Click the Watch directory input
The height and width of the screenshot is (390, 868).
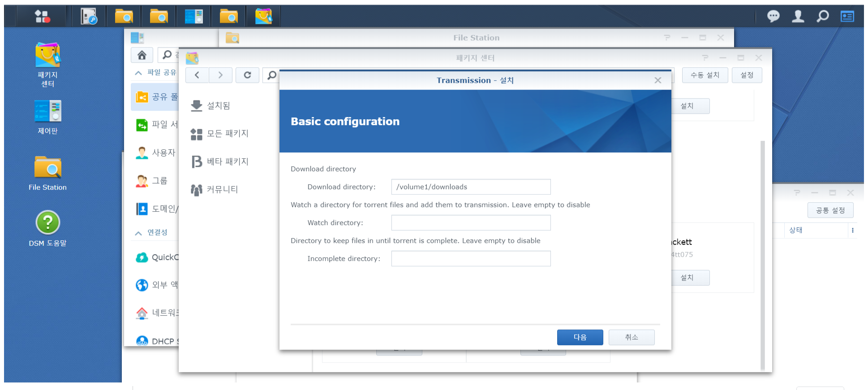click(471, 223)
